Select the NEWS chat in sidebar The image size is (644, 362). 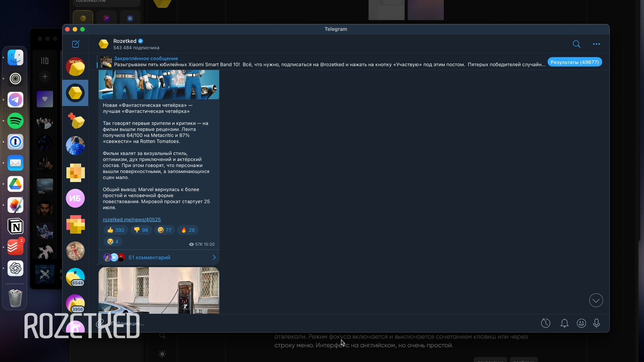pyautogui.click(x=75, y=66)
